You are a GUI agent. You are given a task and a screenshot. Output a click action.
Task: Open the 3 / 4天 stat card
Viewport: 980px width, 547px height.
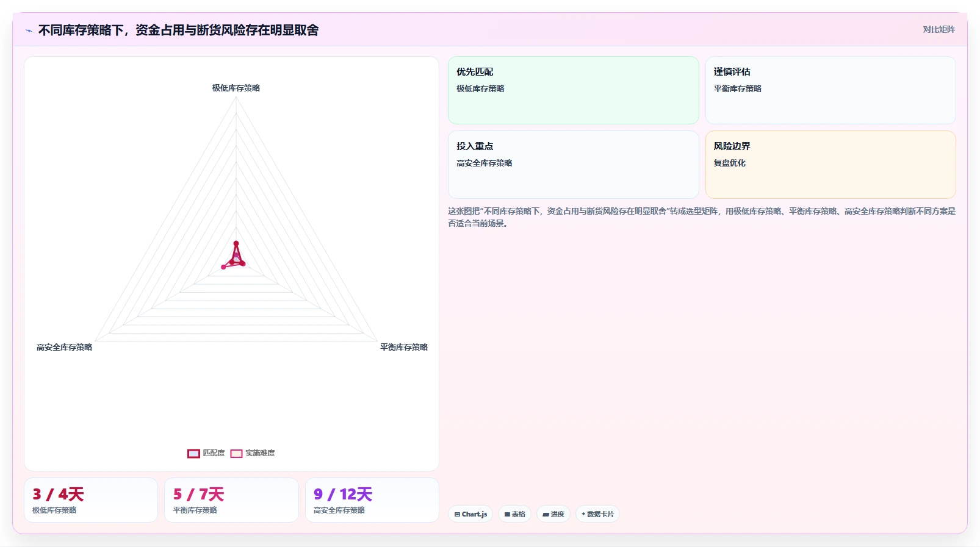pos(91,500)
